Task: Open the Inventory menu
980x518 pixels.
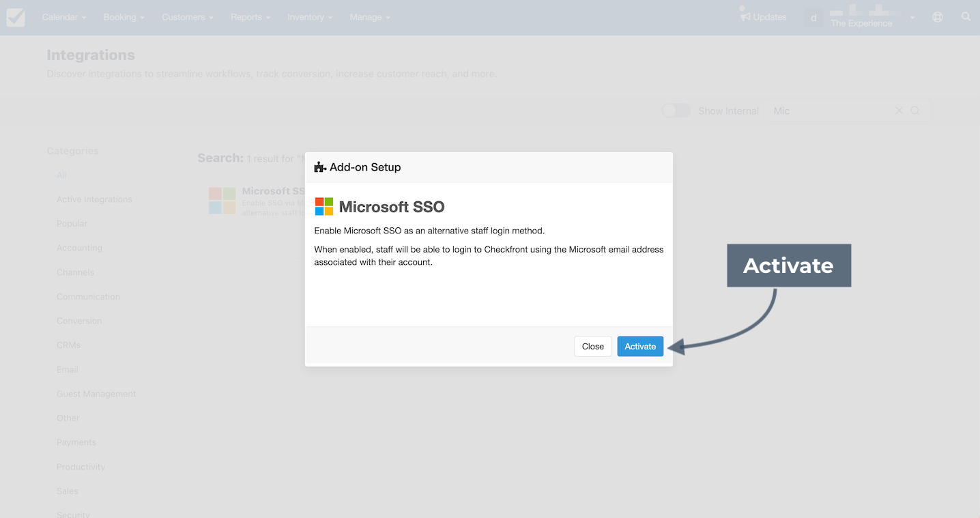Action: tap(310, 17)
